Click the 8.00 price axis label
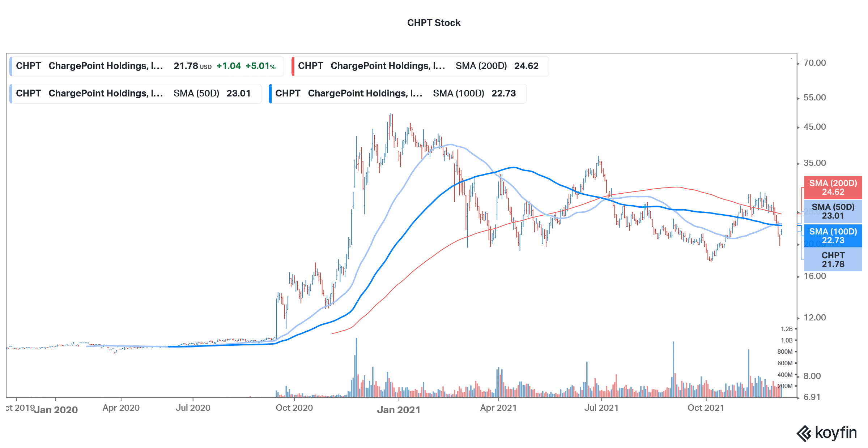 [x=812, y=376]
